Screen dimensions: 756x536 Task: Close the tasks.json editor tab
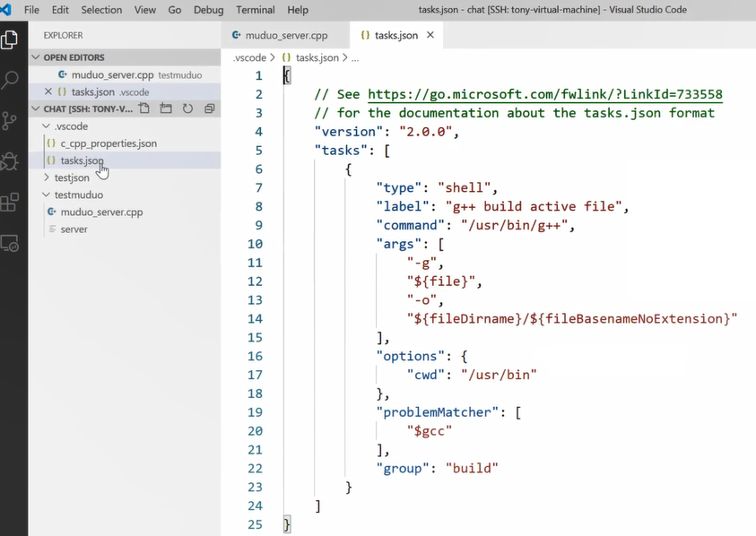pos(430,35)
